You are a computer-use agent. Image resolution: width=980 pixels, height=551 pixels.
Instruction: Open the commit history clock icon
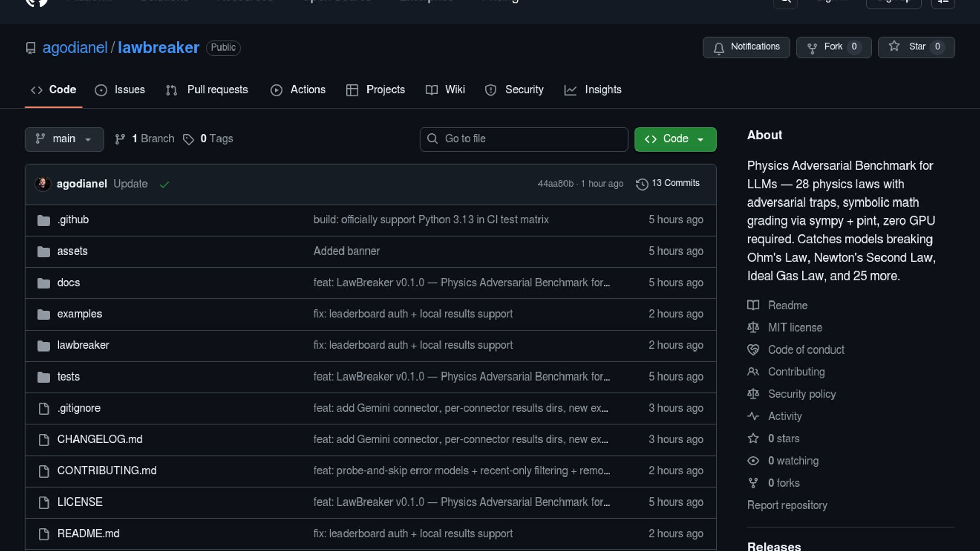tap(642, 184)
